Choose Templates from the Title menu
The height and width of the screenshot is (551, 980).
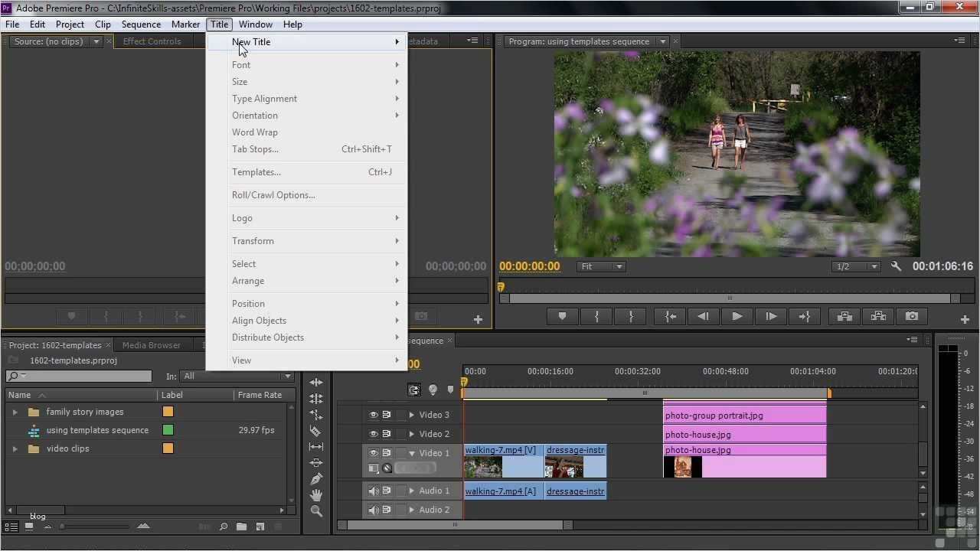click(x=256, y=171)
